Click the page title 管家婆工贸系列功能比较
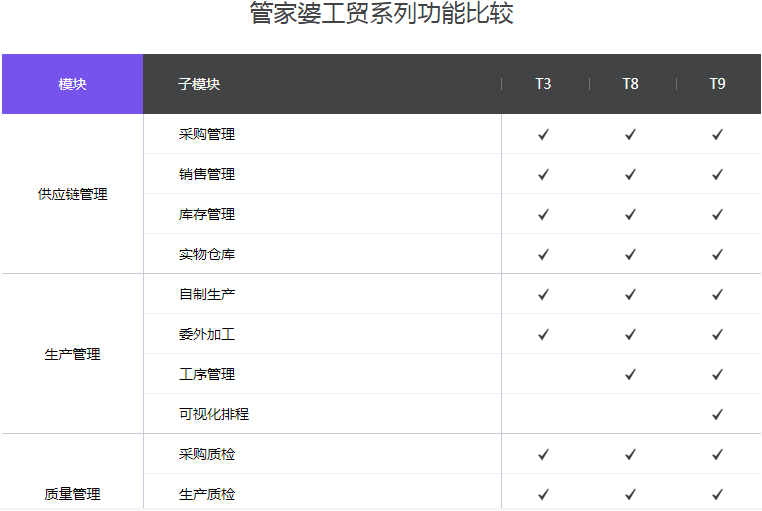The width and height of the screenshot is (762, 511). [x=381, y=13]
